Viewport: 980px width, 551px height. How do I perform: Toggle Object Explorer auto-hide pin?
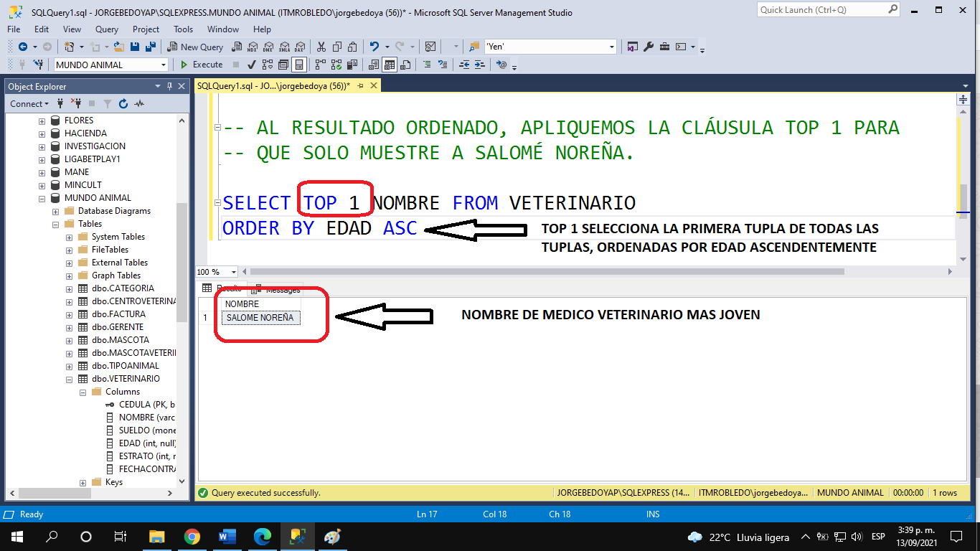coord(169,86)
